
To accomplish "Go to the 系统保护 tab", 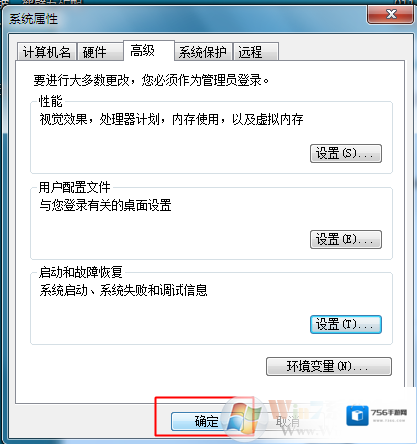I will coord(203,52).
